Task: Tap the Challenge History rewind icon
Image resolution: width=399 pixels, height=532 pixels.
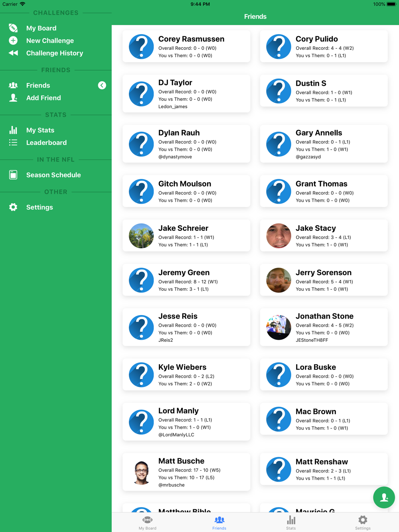Action: [x=13, y=53]
